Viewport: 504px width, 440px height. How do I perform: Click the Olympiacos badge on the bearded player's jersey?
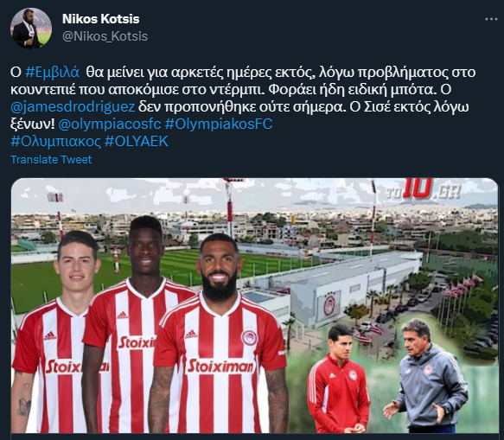tap(249, 337)
